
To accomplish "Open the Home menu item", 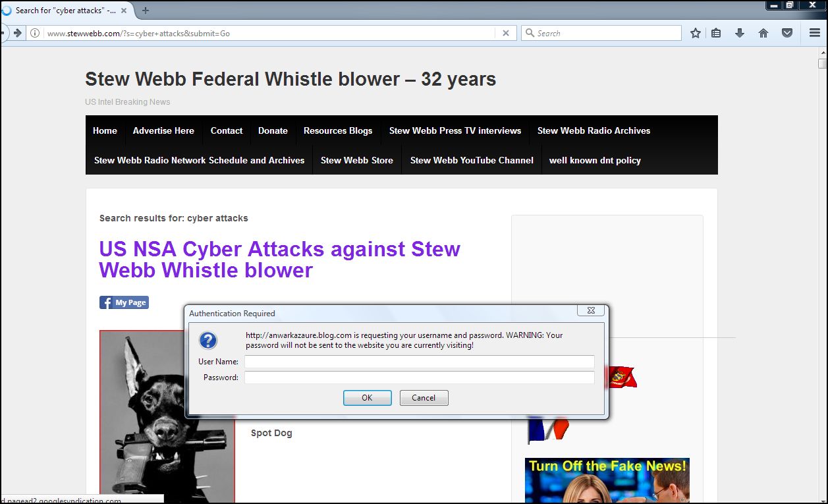I will click(x=105, y=130).
